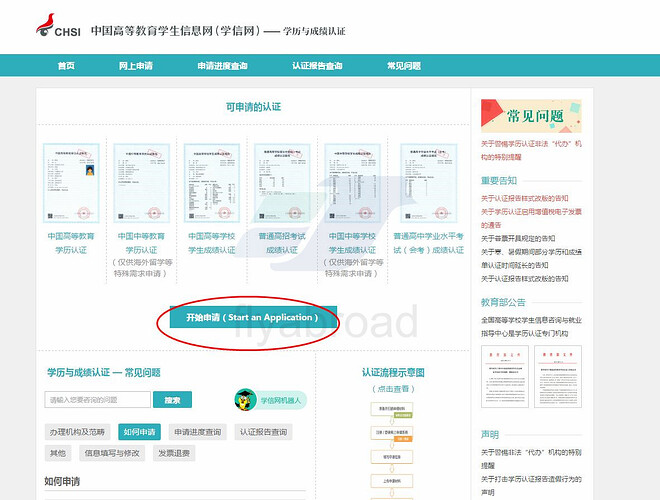Open the 学信网机器人 chatbot mascot

pyautogui.click(x=245, y=400)
